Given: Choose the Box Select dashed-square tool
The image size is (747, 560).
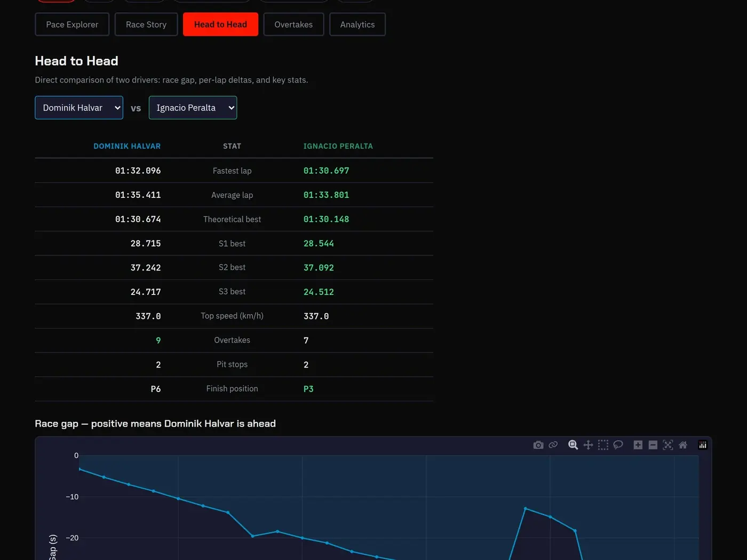Looking at the screenshot, I should [603, 445].
